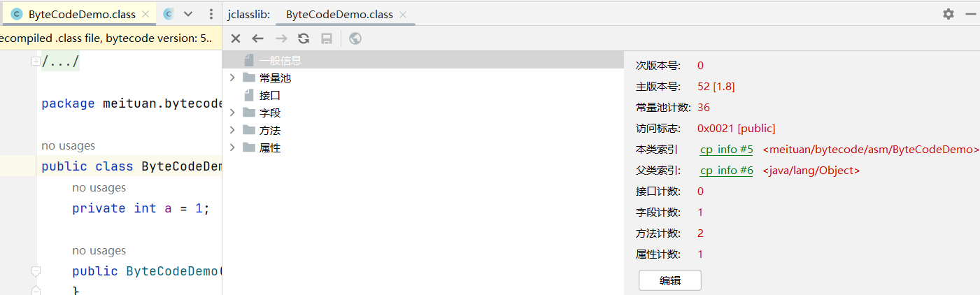The image size is (980, 295).
Task: Expand the 字段 tree node
Action: coord(233,113)
